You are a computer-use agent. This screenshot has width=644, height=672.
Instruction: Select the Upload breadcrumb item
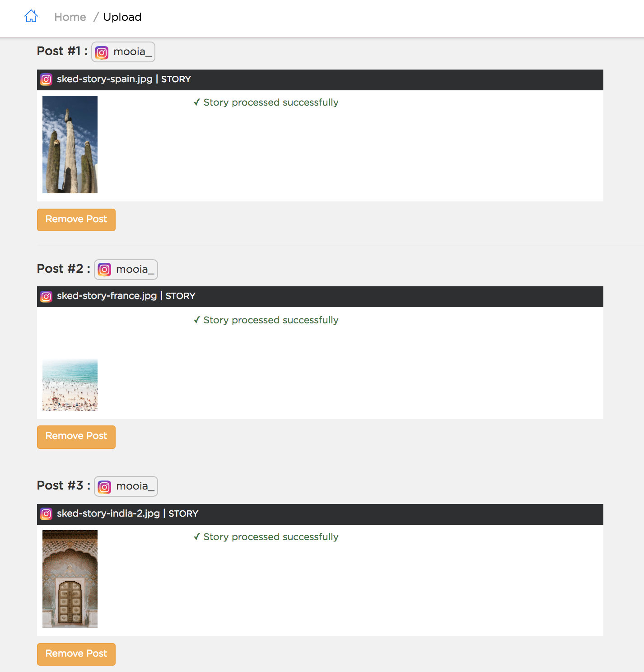tap(122, 17)
